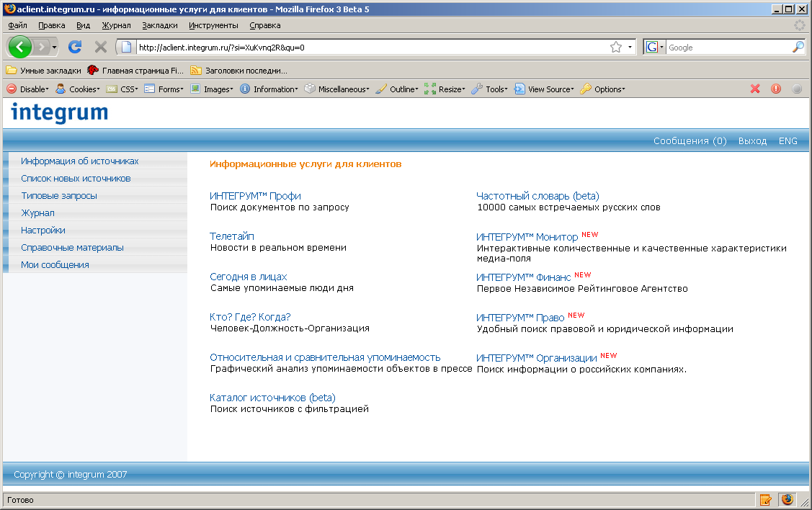The image size is (812, 510).
Task: Bookmark this page with the star icon
Action: click(616, 47)
